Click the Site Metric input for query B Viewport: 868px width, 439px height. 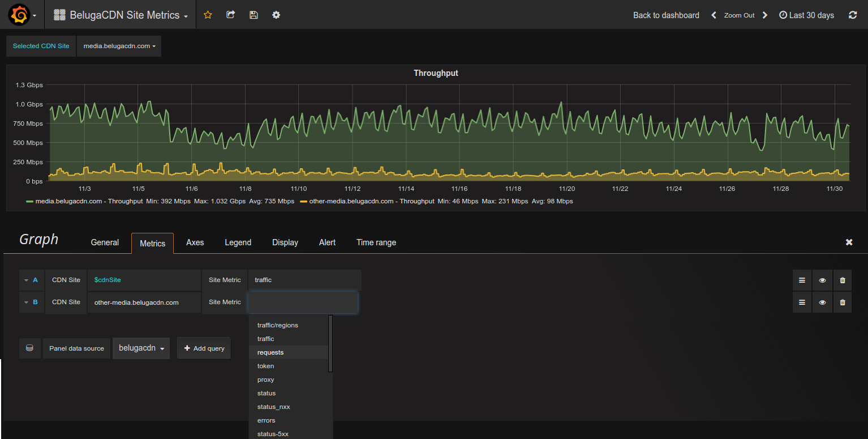tap(303, 302)
